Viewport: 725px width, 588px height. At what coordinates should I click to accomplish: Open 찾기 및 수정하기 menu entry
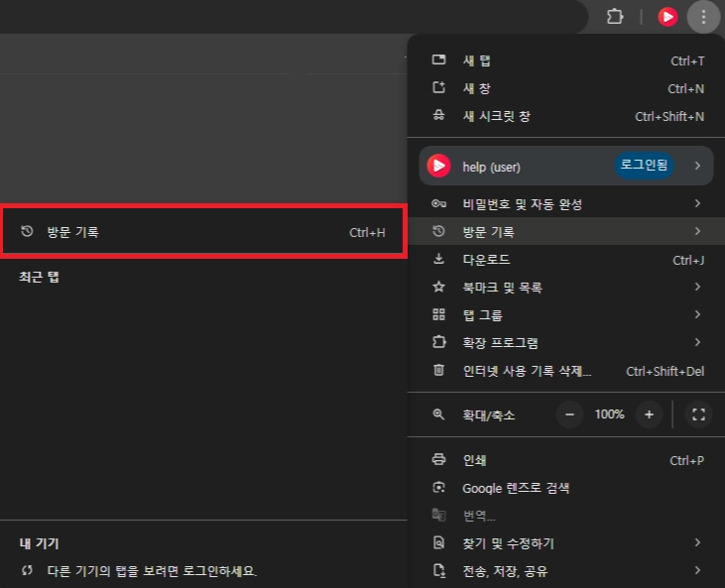(508, 543)
